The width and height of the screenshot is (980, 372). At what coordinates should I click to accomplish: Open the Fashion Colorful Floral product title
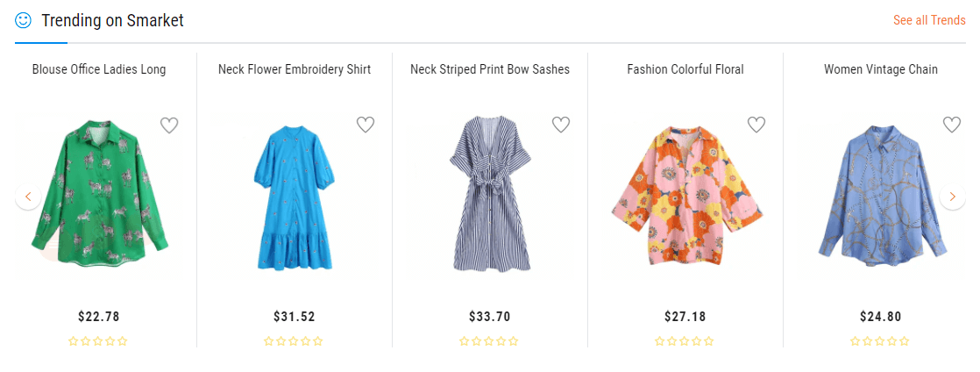(x=685, y=69)
